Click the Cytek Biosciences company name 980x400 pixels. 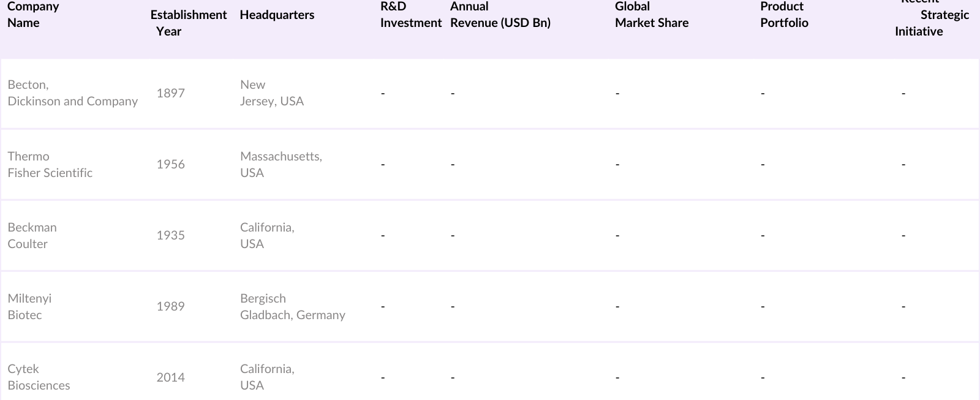point(39,377)
